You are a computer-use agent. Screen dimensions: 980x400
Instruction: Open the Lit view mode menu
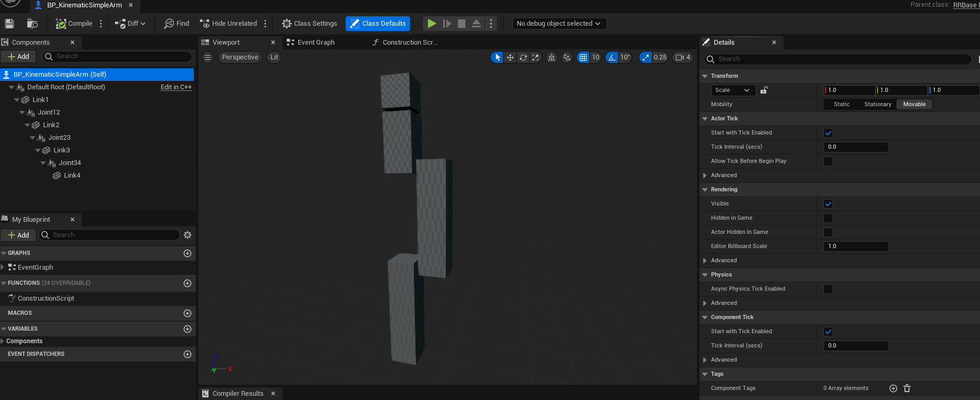pos(274,57)
